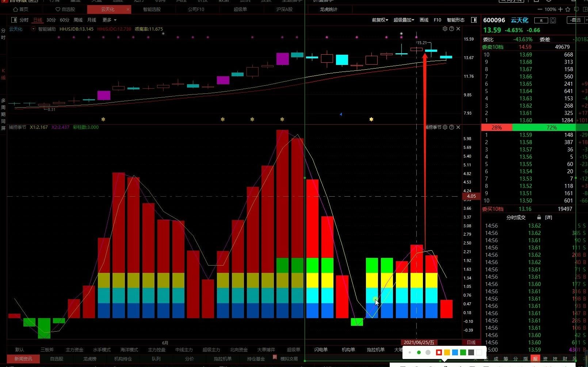This screenshot has width=588, height=367.
Task: Open settings gear of the 捕捞季节 indicator panel
Action: (445, 127)
